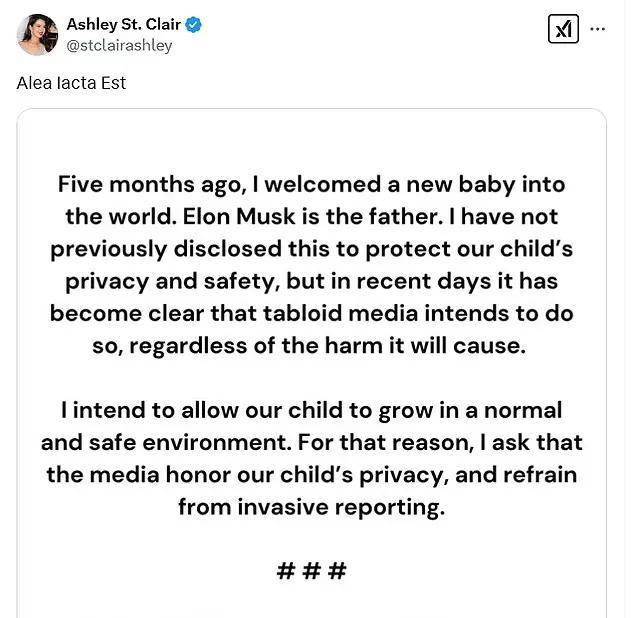The height and width of the screenshot is (618, 634).
Task: Open the Grok explain-this-post icon
Action: 563,29
